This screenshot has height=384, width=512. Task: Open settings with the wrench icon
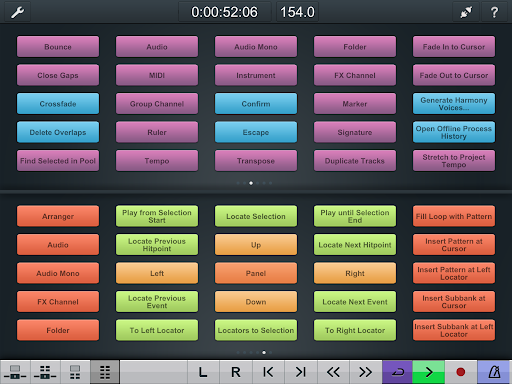(17, 12)
